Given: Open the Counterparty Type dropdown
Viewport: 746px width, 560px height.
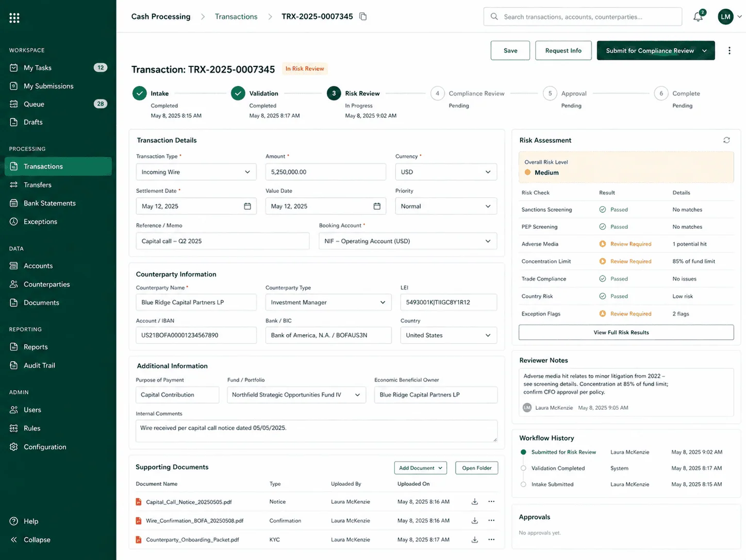Looking at the screenshot, I should (328, 302).
